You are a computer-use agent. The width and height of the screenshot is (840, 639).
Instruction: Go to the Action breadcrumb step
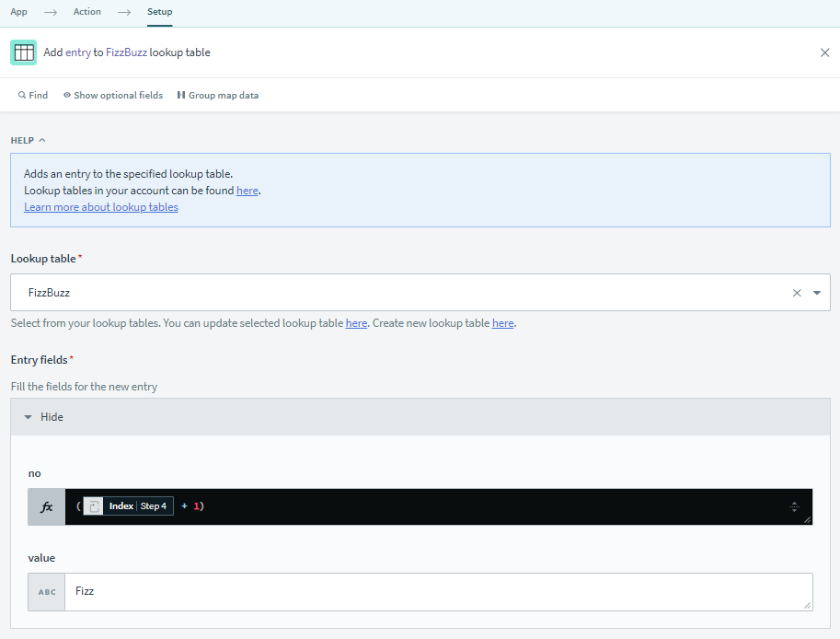point(86,12)
